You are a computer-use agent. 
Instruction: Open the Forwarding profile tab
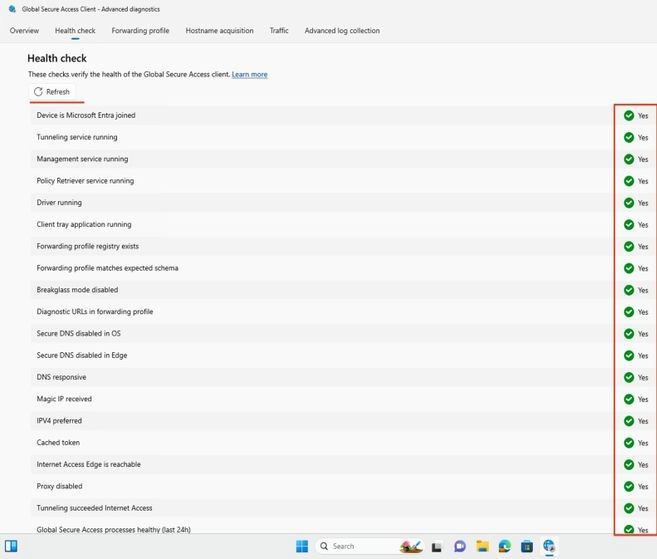140,31
